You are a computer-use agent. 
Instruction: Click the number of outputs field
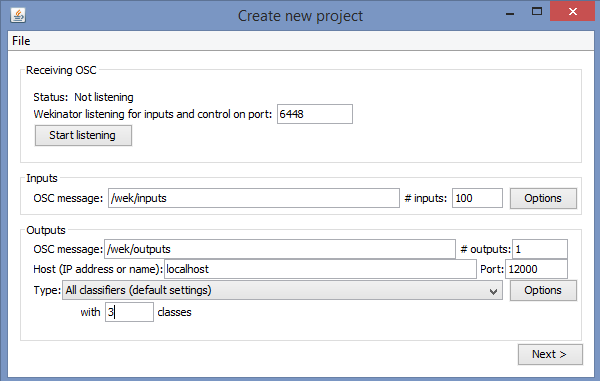point(540,249)
